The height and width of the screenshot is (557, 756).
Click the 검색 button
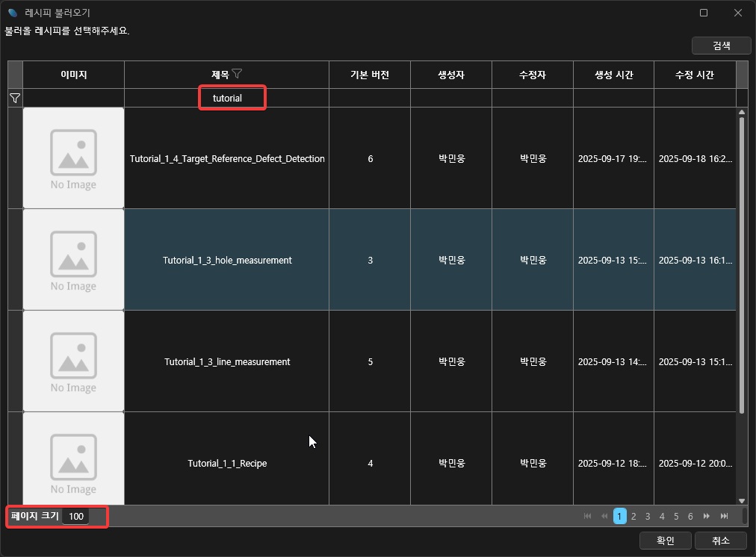point(721,46)
